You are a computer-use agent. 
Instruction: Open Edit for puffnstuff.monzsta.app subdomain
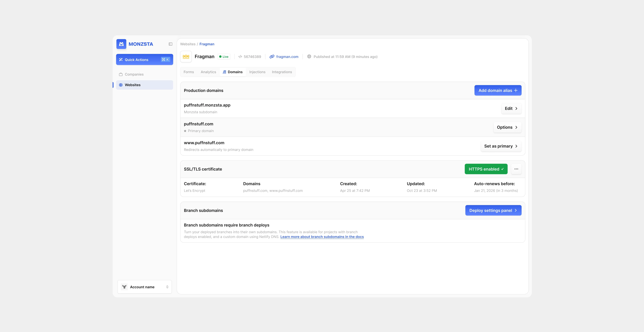pyautogui.click(x=511, y=109)
